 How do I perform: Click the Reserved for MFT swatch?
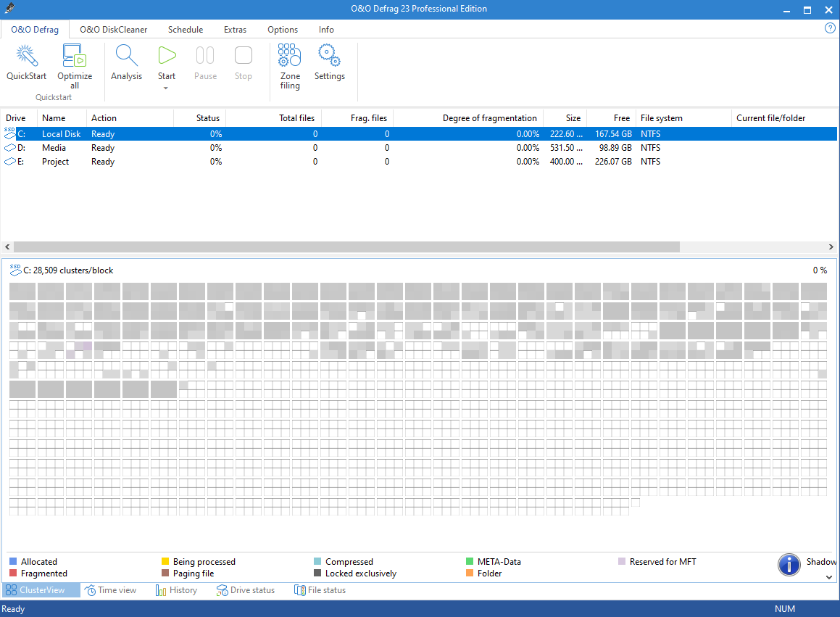[622, 561]
